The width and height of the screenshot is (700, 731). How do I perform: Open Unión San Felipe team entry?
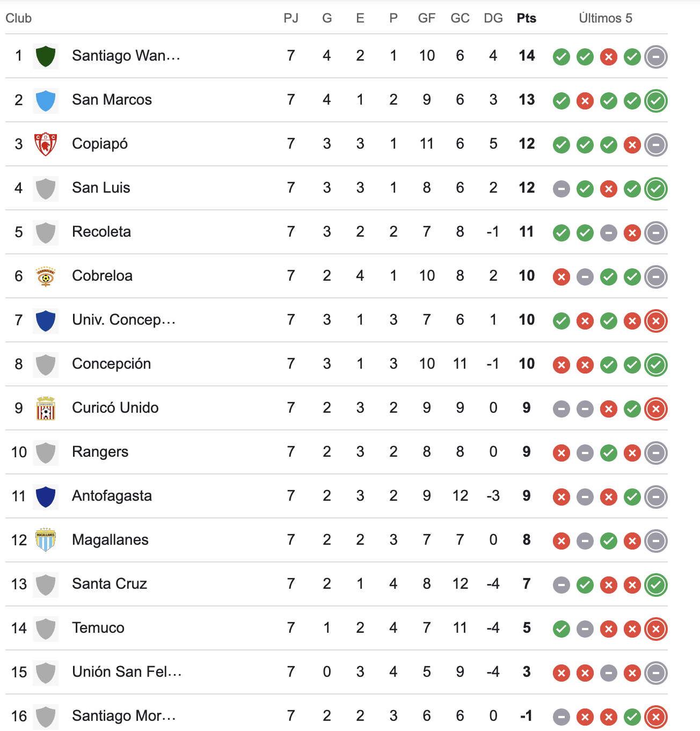tap(127, 672)
